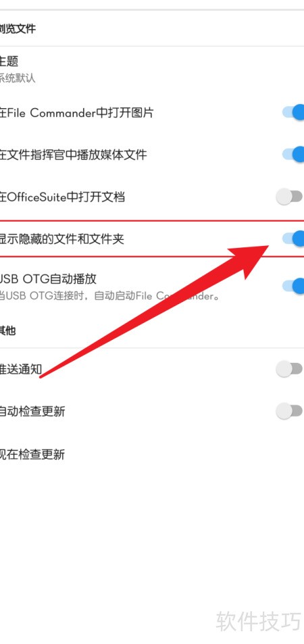Select the USB OTG自动播放 title text
The height and width of the screenshot is (644, 304).
click(48, 279)
